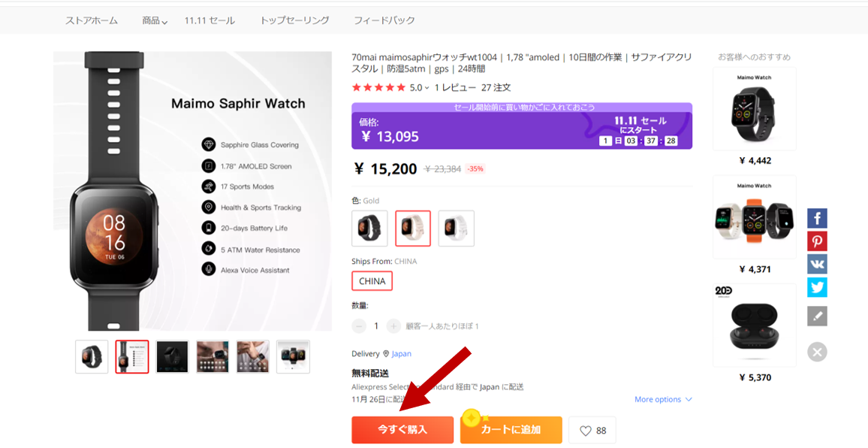
Task: Open the 商品 dropdown menu
Action: pyautogui.click(x=155, y=20)
